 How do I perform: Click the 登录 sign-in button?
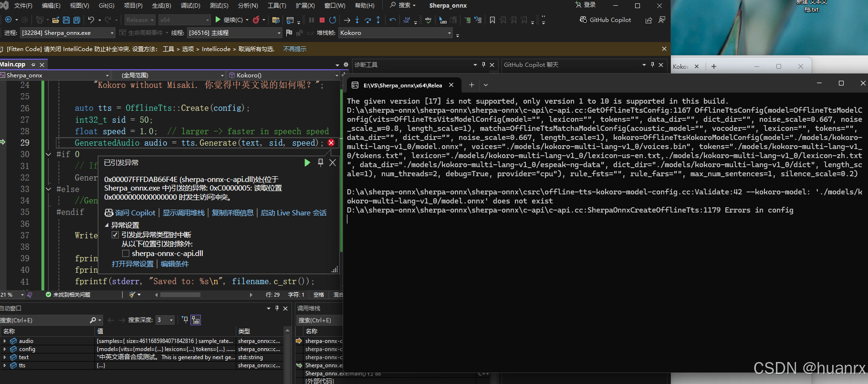coord(586,5)
